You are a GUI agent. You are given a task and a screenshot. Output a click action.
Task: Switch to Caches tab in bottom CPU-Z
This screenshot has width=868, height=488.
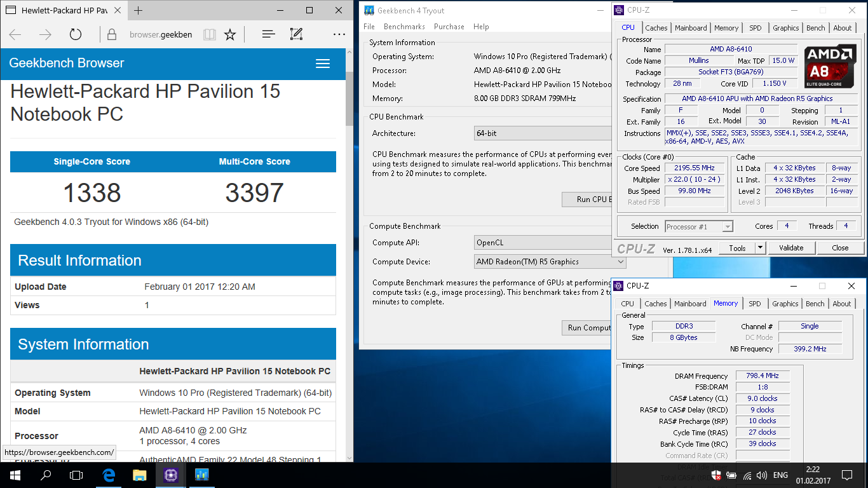coord(656,304)
